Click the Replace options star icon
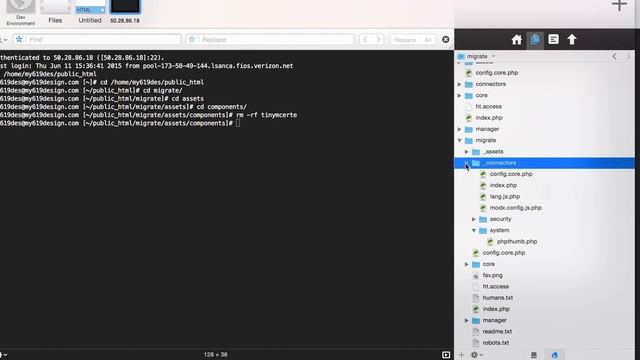Screen dimensions: 640x360 [x=192, y=40]
